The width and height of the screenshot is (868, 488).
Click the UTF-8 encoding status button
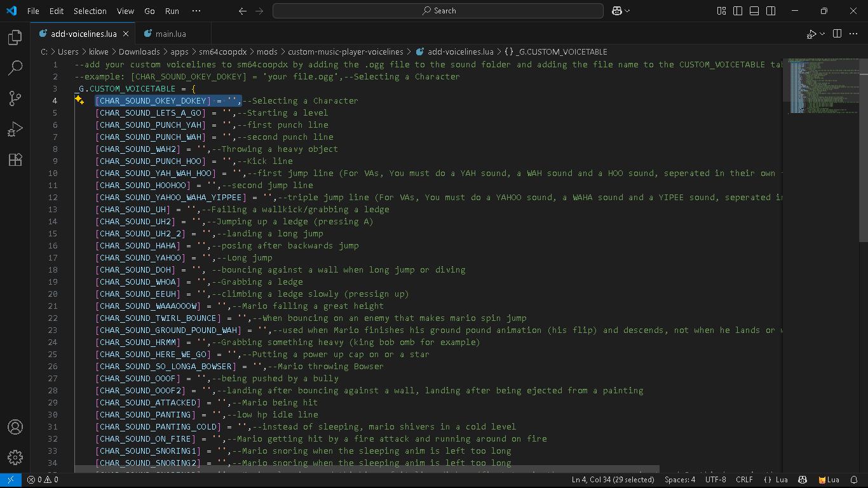tap(715, 480)
